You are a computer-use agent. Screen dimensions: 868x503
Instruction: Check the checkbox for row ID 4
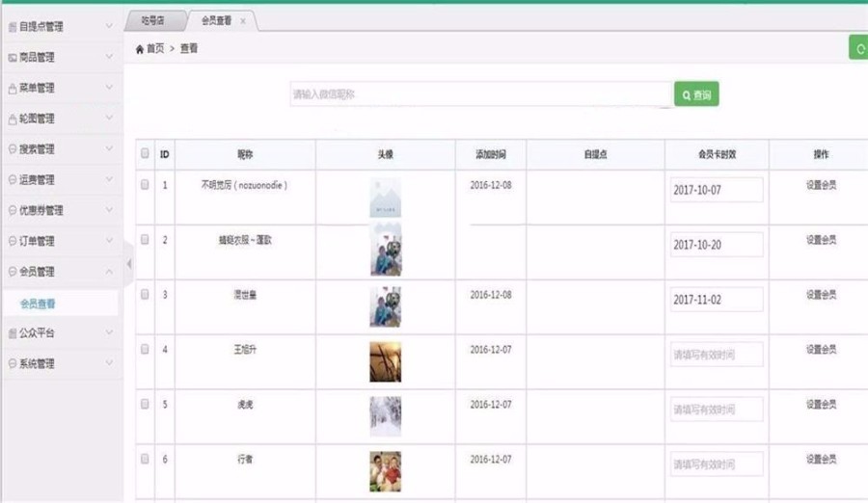click(x=145, y=349)
